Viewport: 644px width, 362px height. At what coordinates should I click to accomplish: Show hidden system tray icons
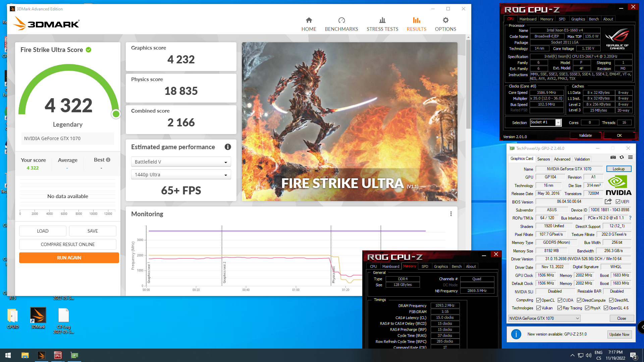click(x=572, y=355)
